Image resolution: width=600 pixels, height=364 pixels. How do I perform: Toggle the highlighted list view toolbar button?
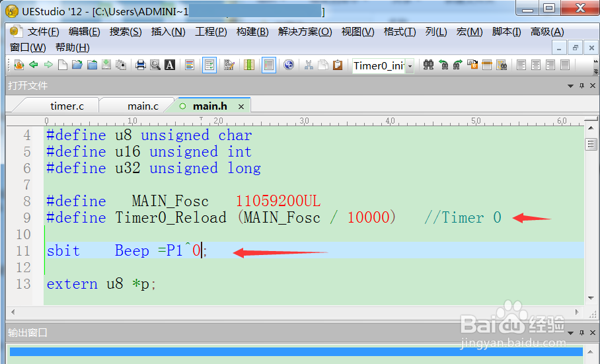[269, 65]
